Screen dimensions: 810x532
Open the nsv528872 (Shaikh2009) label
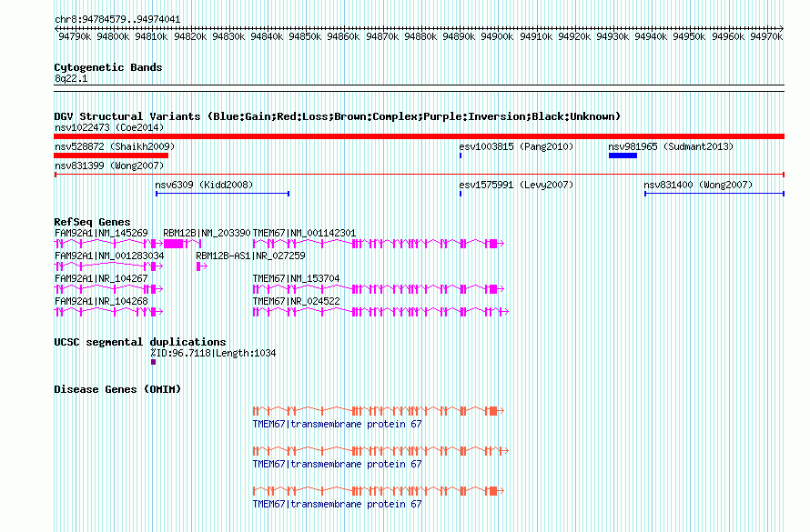coord(115,146)
